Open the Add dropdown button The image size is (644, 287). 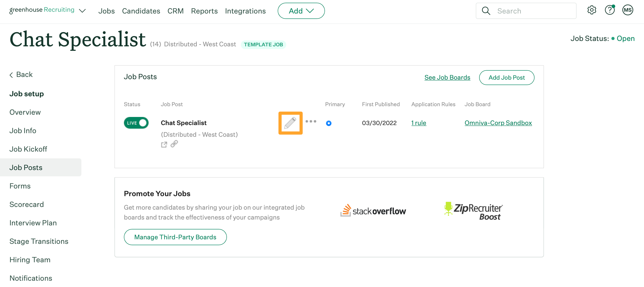coord(301,11)
